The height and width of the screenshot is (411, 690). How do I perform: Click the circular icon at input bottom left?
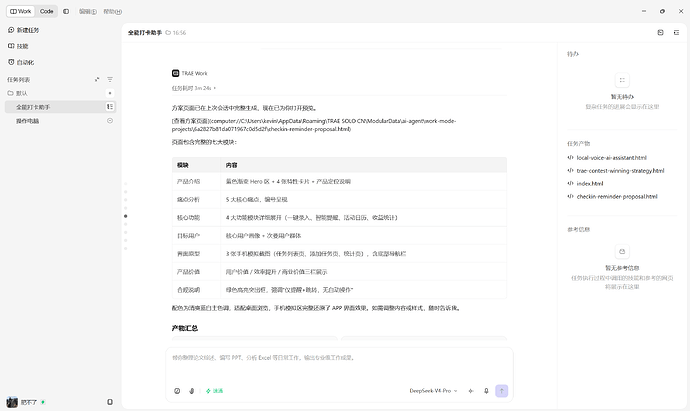[177, 391]
